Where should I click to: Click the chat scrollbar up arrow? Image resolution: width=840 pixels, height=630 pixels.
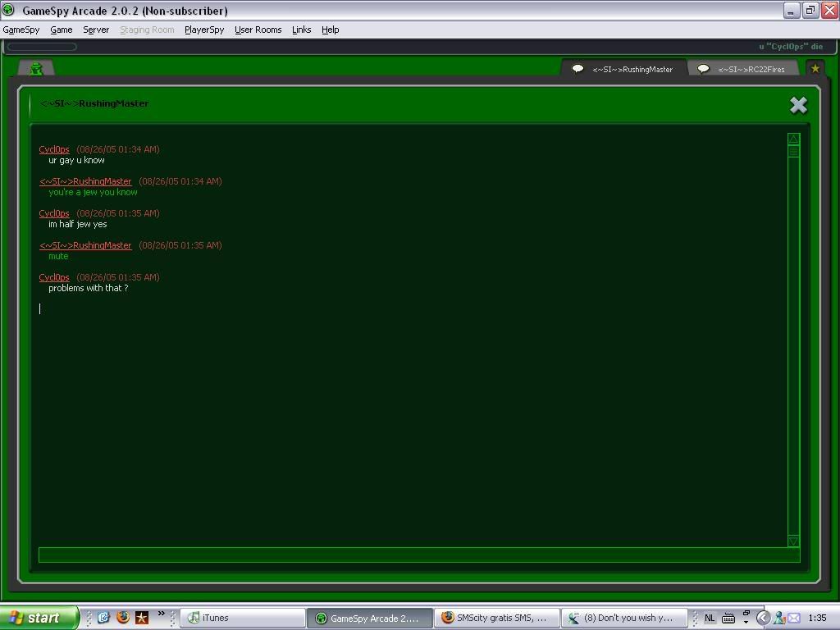click(x=793, y=139)
